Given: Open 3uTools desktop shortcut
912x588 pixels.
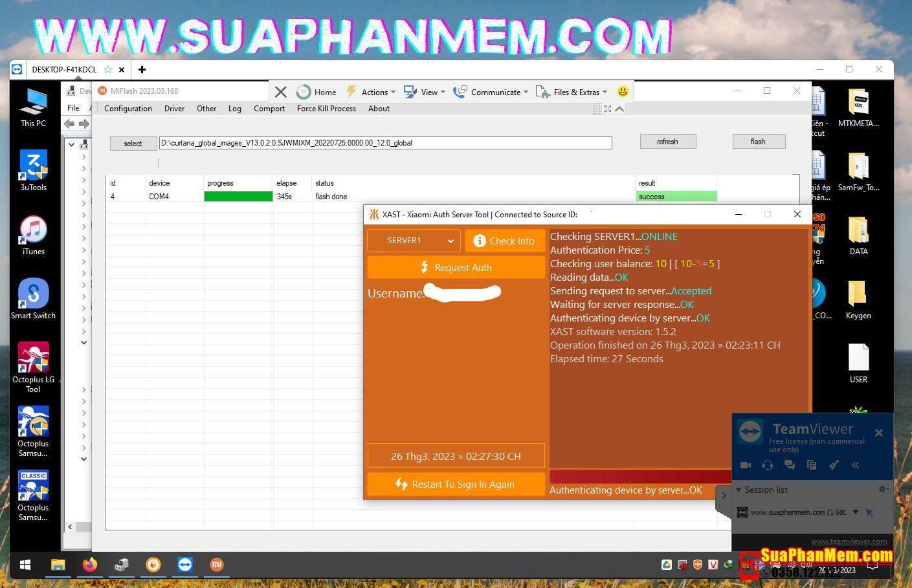Looking at the screenshot, I should coord(34,171).
